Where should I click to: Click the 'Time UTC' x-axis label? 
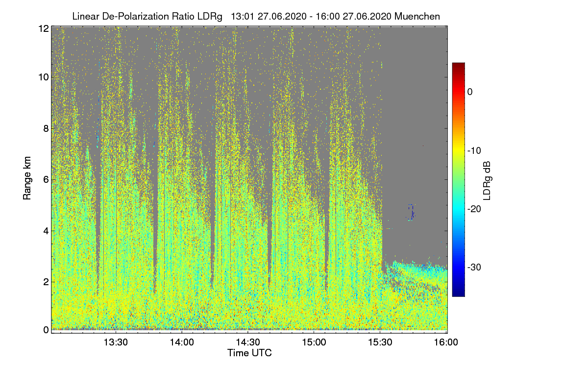249,352
